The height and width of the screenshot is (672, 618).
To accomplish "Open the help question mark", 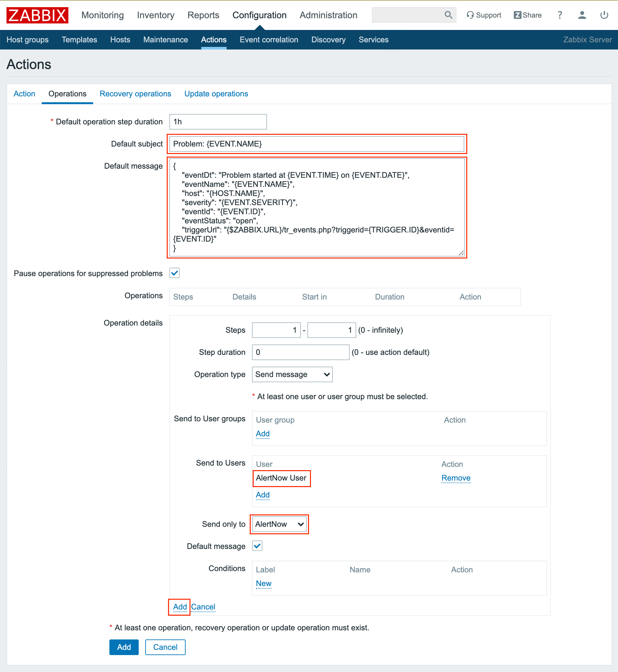I will (x=559, y=15).
